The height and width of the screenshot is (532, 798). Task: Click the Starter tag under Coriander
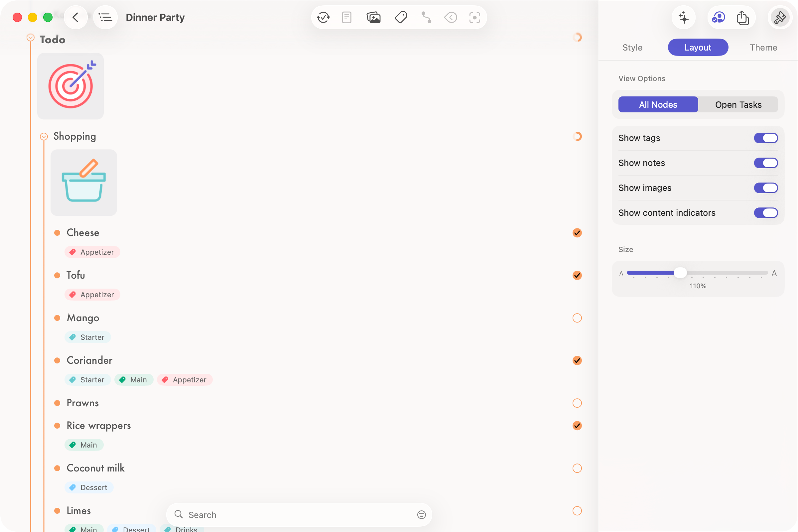[x=87, y=380]
